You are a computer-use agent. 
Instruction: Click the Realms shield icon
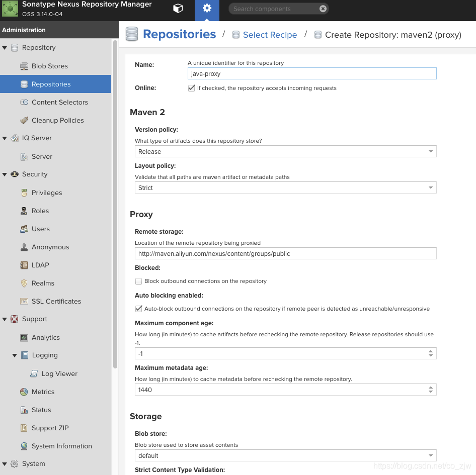click(x=24, y=283)
